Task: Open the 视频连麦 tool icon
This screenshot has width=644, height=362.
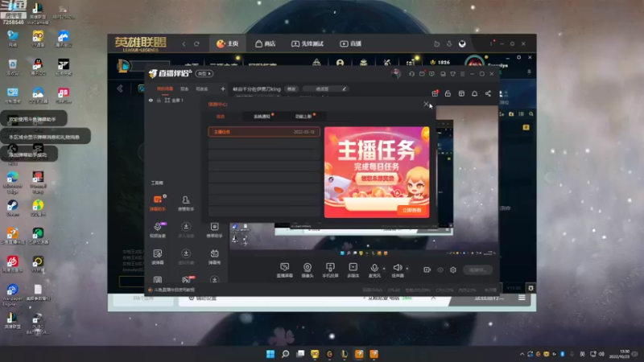Action: [158, 230]
